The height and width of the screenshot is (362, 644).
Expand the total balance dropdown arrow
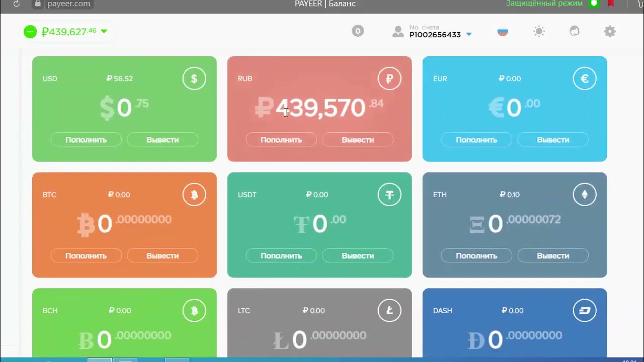pos(104,31)
